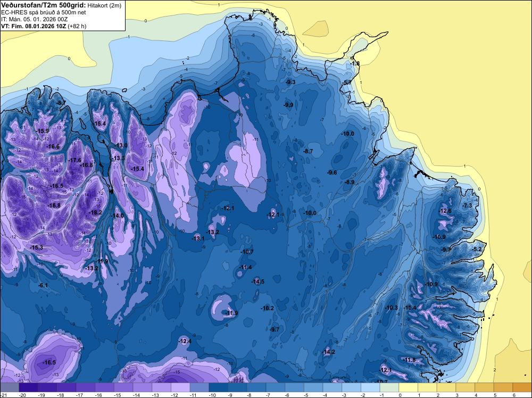Click the legend label '-20'
The width and height of the screenshot is (532, 398).
tap(22, 395)
